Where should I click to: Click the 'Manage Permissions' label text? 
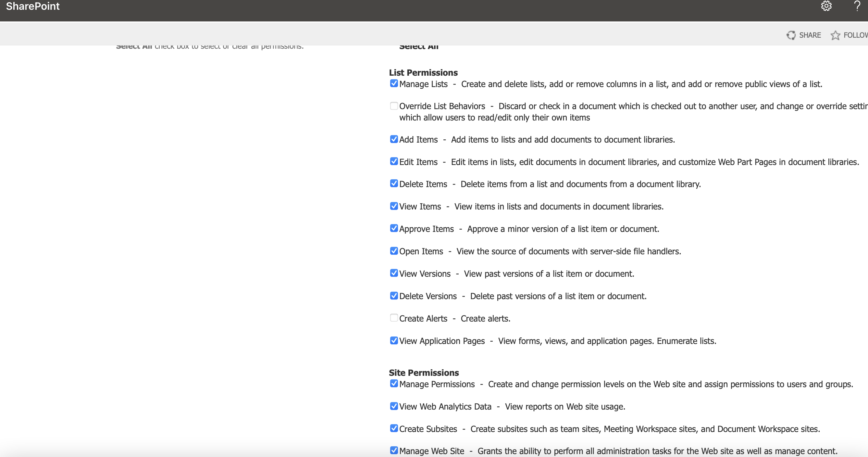(x=437, y=384)
